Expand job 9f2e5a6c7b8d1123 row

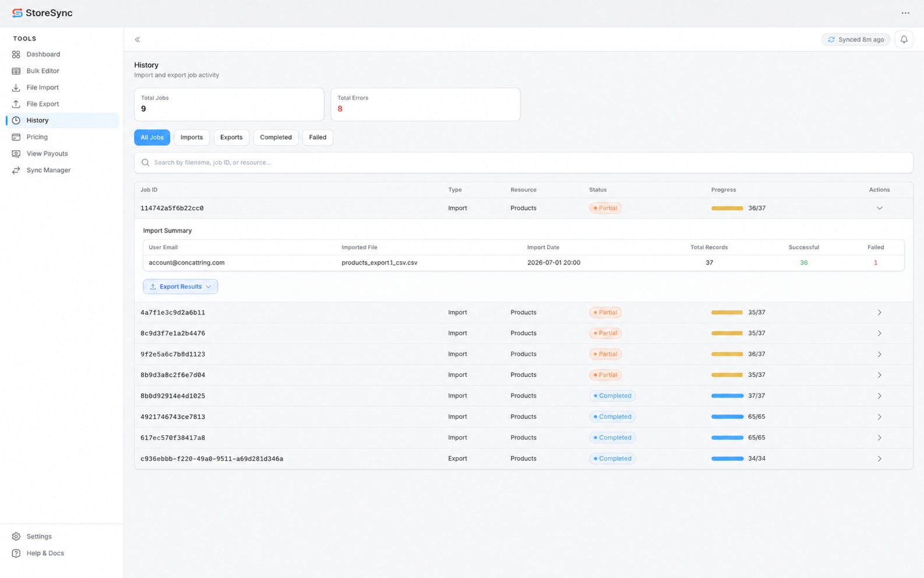[x=880, y=354]
